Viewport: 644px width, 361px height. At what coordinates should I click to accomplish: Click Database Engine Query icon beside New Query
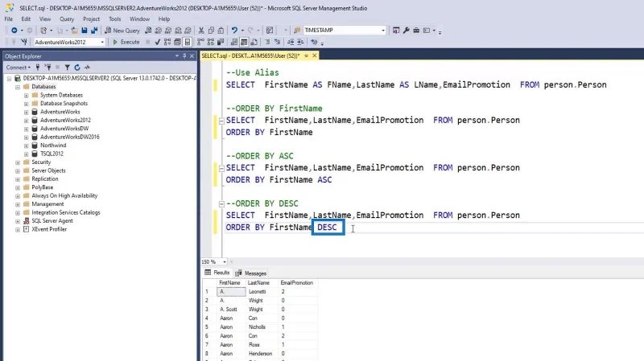[x=148, y=31]
